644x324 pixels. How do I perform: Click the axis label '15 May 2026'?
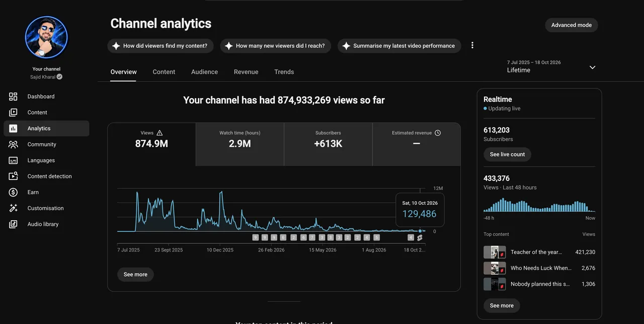[323, 250]
